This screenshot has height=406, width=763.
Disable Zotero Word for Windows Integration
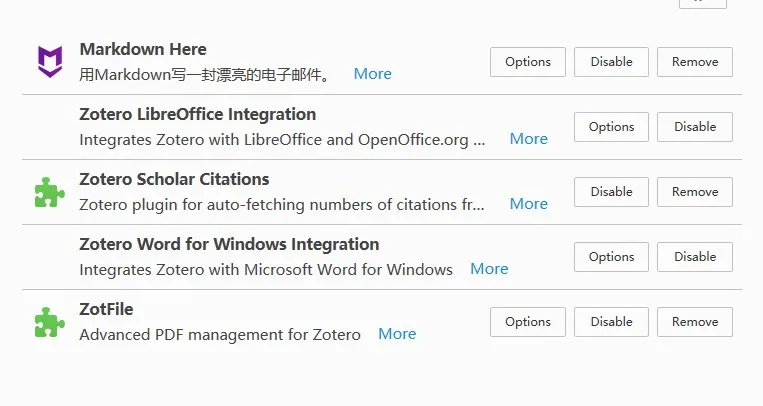click(695, 257)
